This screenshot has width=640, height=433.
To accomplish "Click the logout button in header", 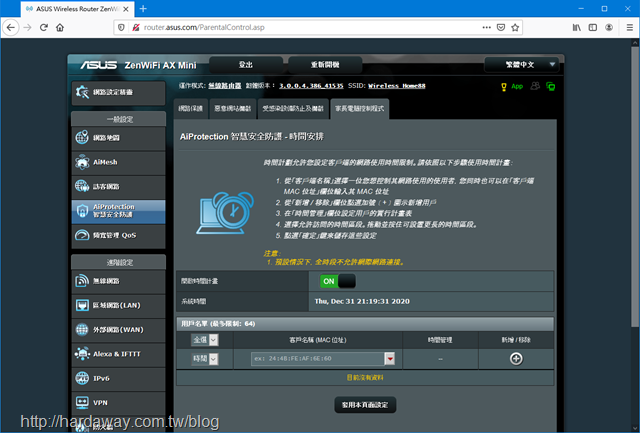I will coord(246,64).
